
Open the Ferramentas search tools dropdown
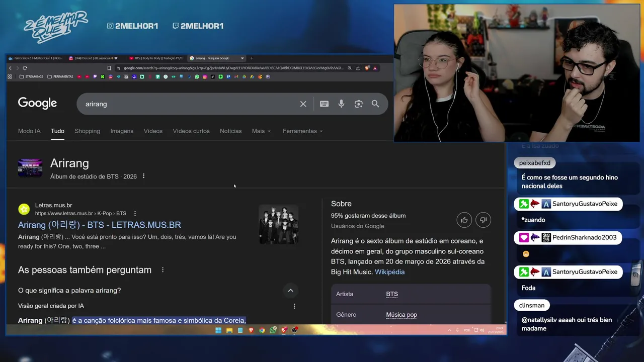[302, 131]
